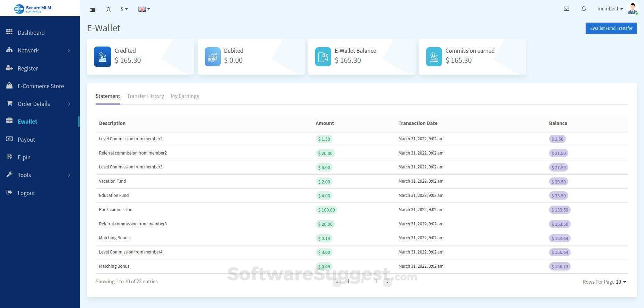Click the "Rank commission" row description
The width and height of the screenshot is (644, 308).
coord(116,210)
